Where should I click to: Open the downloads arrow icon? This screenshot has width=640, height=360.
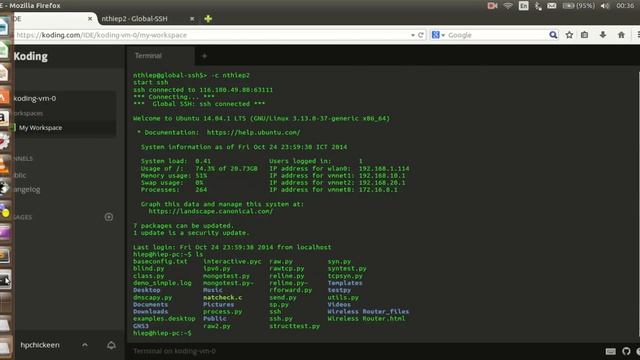pyautogui.click(x=602, y=35)
